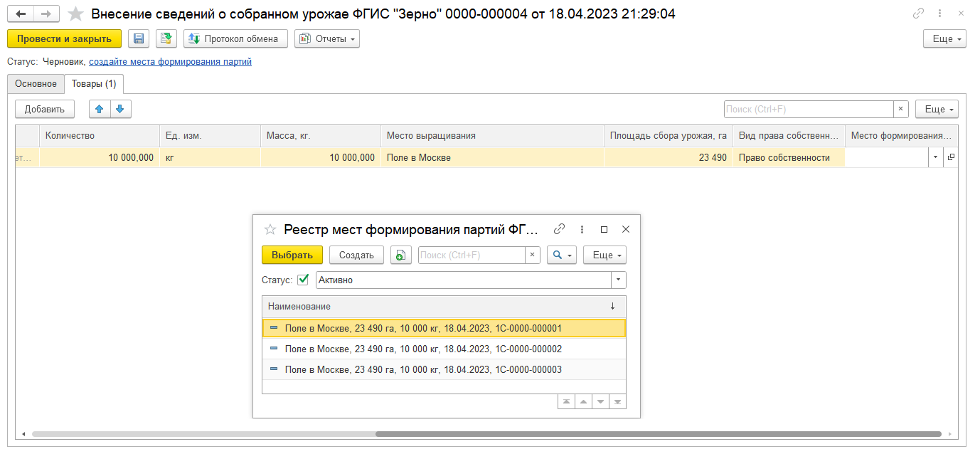Click Выбрать in the dialog
This screenshot has height=454, width=980.
coord(292,255)
